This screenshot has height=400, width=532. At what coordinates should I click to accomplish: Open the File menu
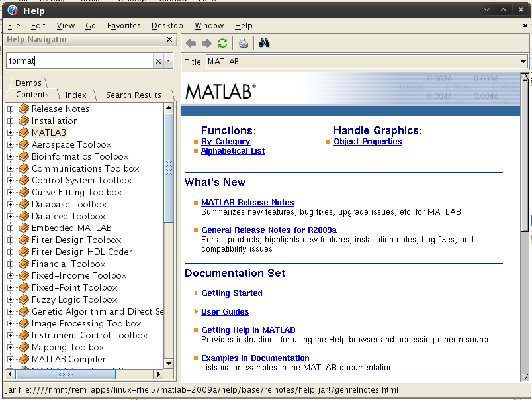[14, 26]
